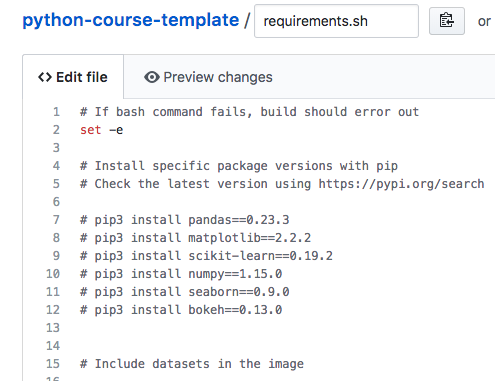Click the 'pip3 install pandas==0.23.3' line
Viewport: 495px width, 381px height.
click(x=185, y=220)
